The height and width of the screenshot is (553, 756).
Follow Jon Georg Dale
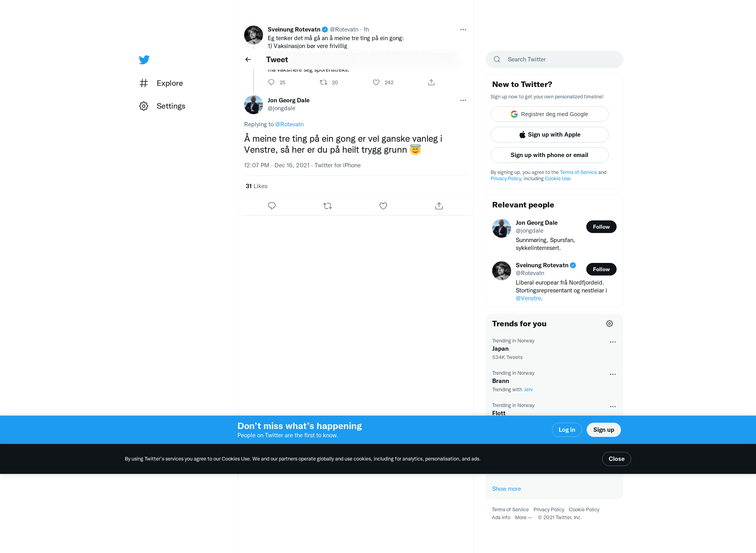coord(601,227)
